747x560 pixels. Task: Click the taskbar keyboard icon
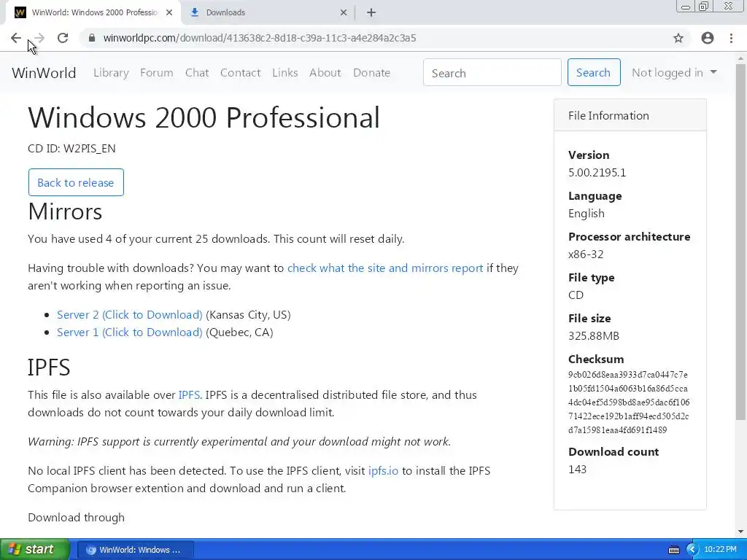click(673, 550)
